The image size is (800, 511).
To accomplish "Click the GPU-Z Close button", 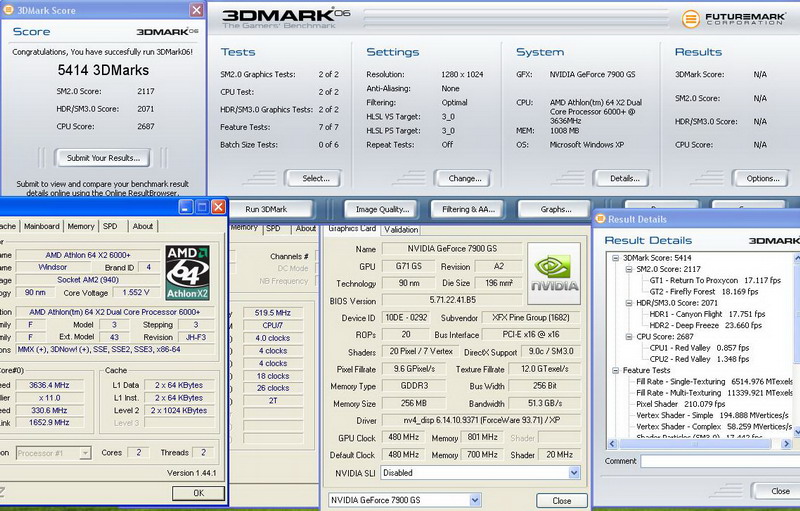I will (561, 501).
